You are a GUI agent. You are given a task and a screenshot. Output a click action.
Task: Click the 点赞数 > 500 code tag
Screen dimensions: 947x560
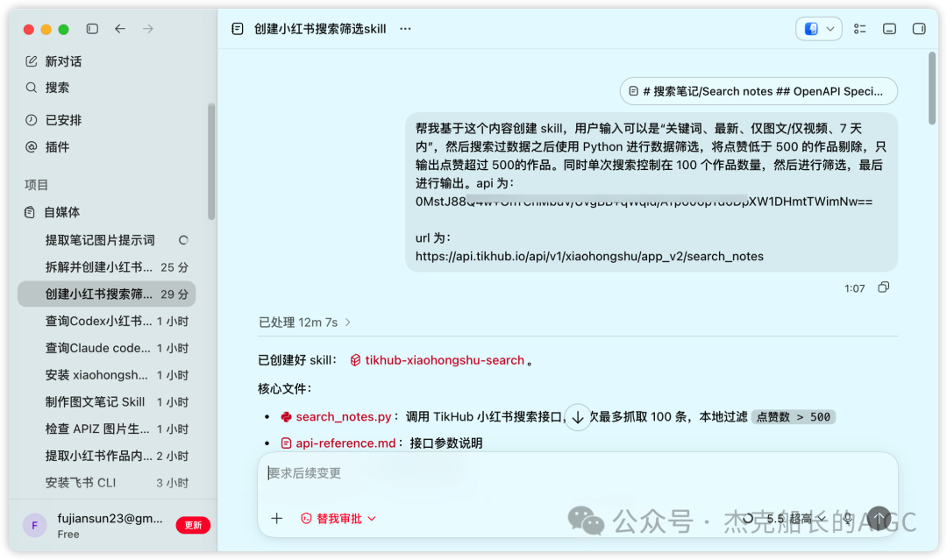(794, 416)
